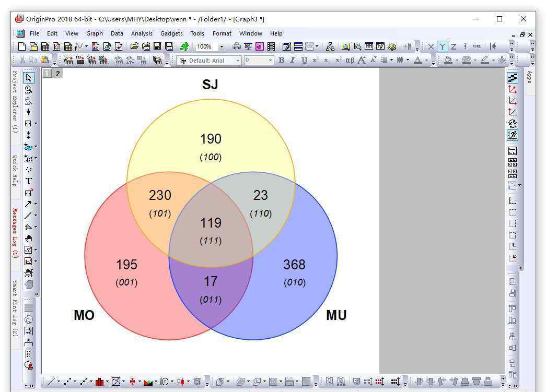
Task: Activate the Zoom In tool
Action: (29, 89)
